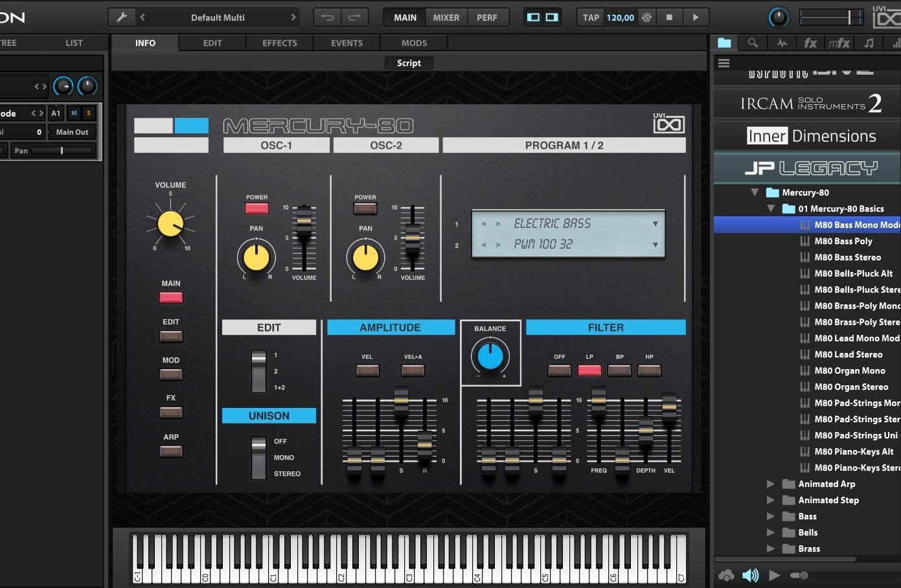Switch to the EFFECTS tab

tap(279, 43)
